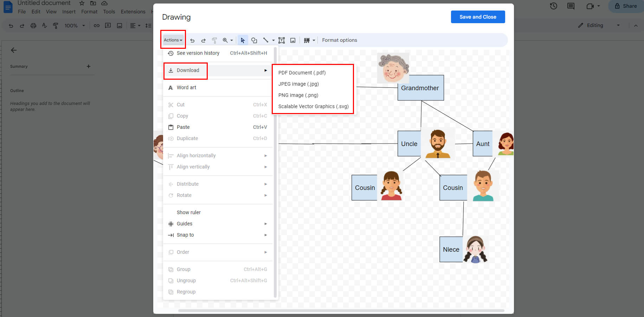Insert a text box via toolbar icon
This screenshot has height=317, width=644.
[282, 40]
